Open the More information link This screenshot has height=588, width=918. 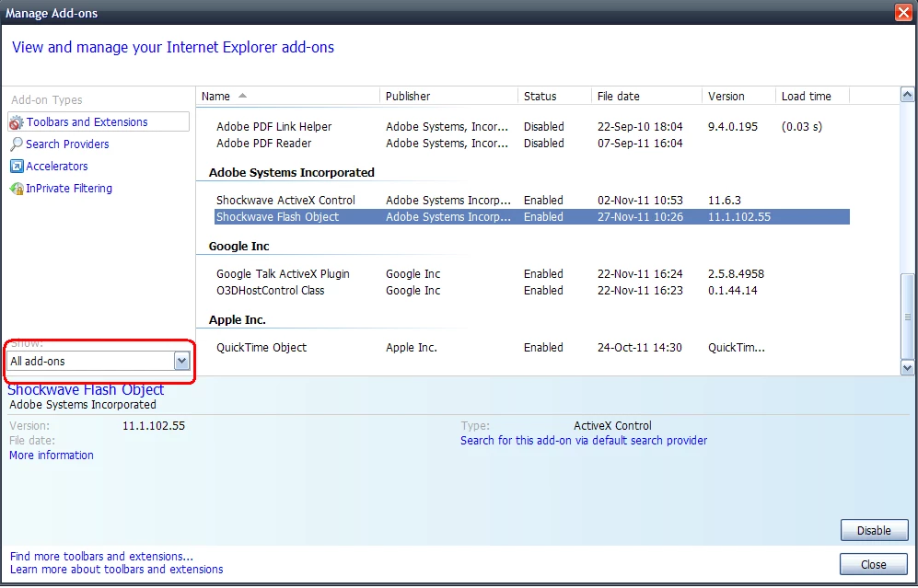(52, 455)
